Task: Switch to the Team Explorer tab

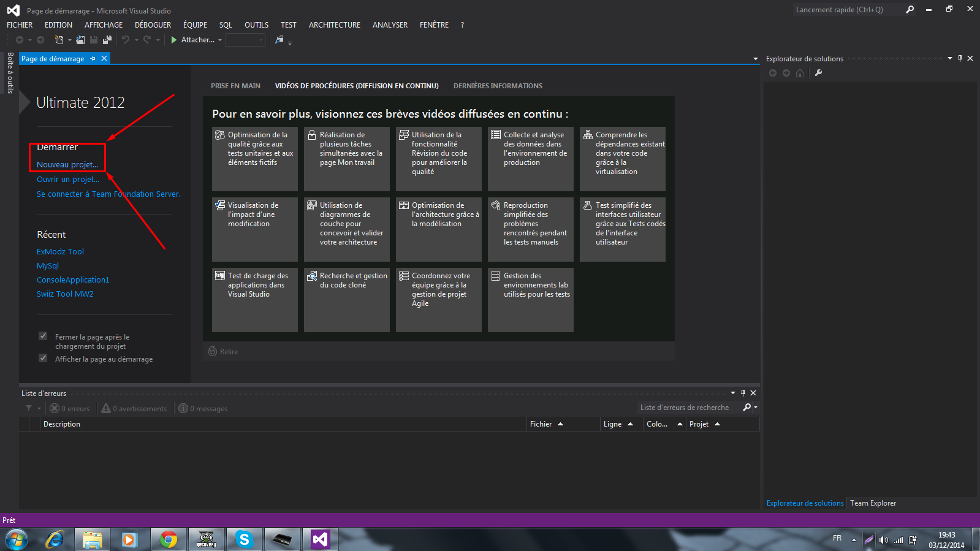Action: point(873,503)
